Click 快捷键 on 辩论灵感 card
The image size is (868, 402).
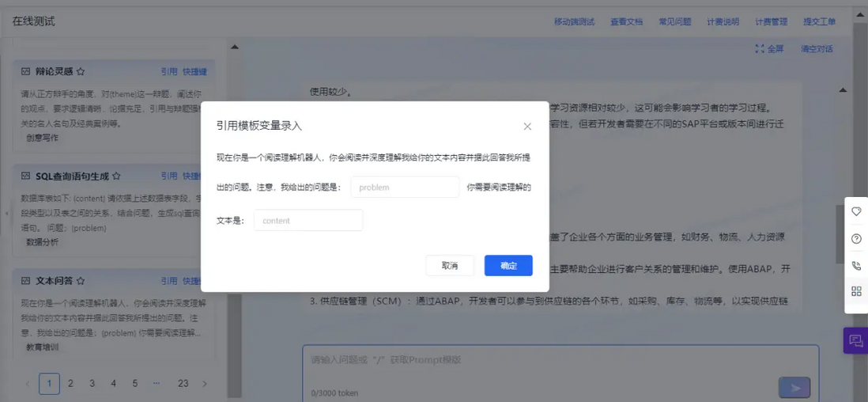[x=194, y=71]
